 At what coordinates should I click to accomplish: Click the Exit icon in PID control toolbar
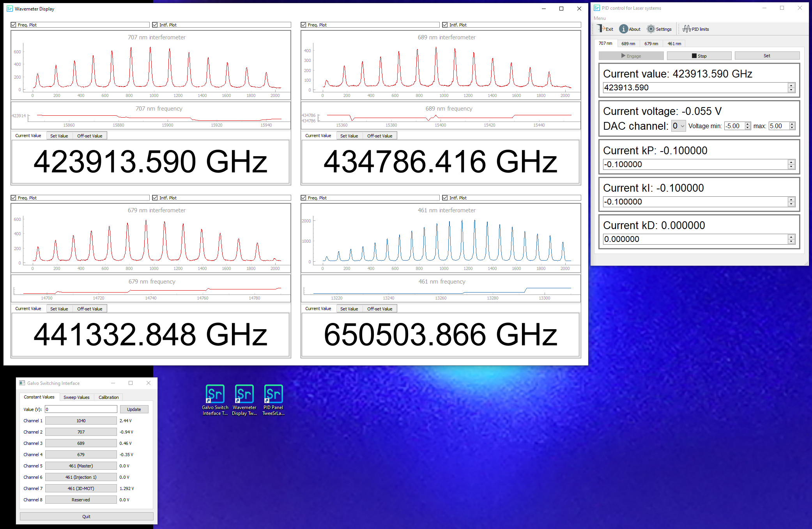pyautogui.click(x=601, y=29)
